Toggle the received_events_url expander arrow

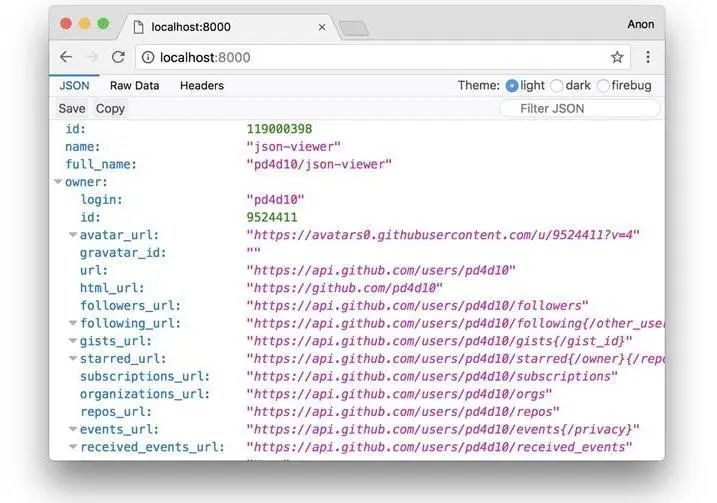pyautogui.click(x=73, y=446)
